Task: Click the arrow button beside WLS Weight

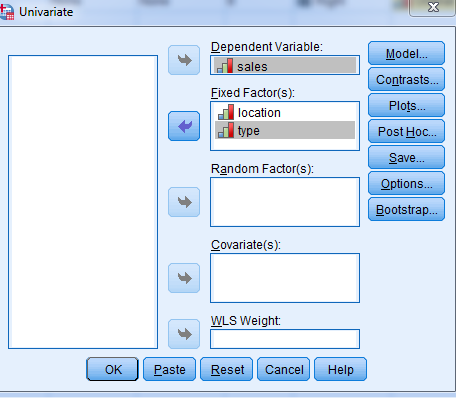Action: pyautogui.click(x=184, y=334)
